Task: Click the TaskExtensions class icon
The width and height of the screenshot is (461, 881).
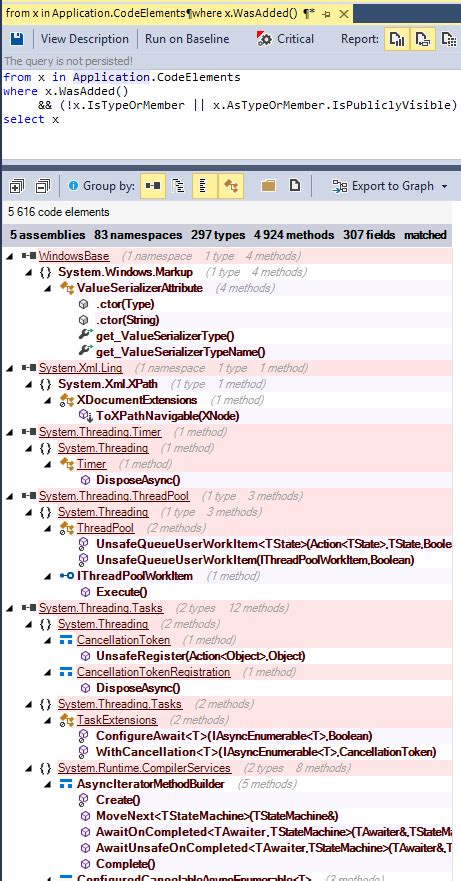Action: [x=66, y=720]
